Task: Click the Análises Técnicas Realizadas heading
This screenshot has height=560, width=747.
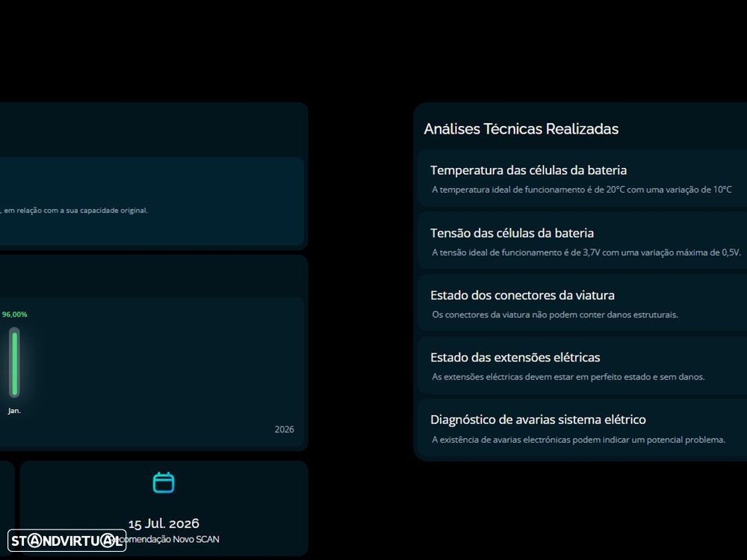Action: point(521,128)
